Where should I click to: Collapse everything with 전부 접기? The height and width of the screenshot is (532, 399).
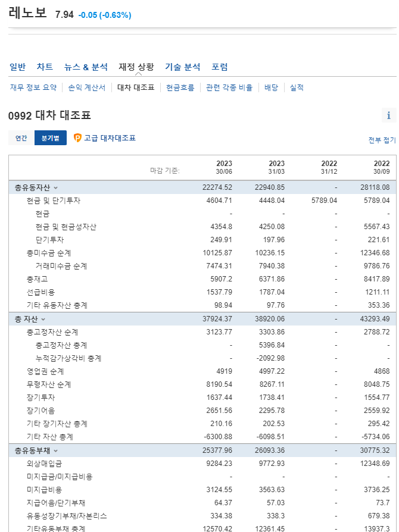(382, 140)
